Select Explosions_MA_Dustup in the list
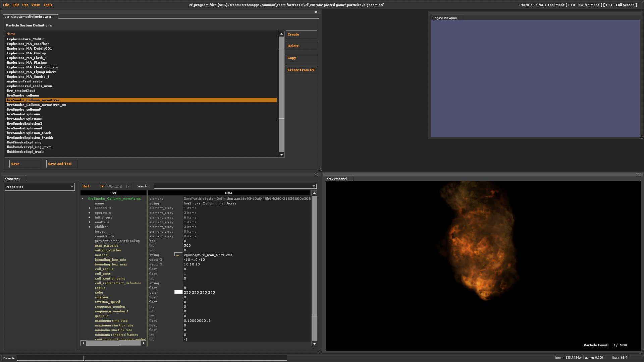 coord(141,53)
